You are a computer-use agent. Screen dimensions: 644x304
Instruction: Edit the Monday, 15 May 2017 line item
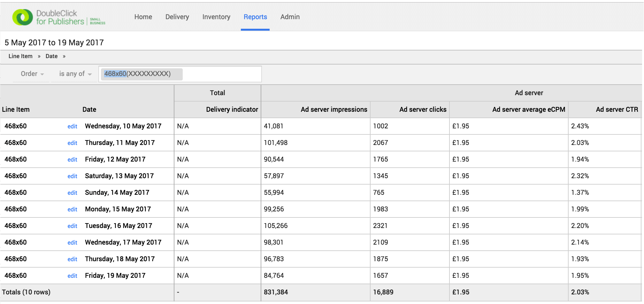(72, 209)
